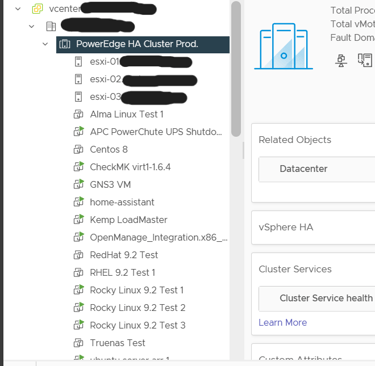Viewport: 375px width, 366px height.
Task: Select Alma Linux Test 1 VM
Action: [x=127, y=114]
